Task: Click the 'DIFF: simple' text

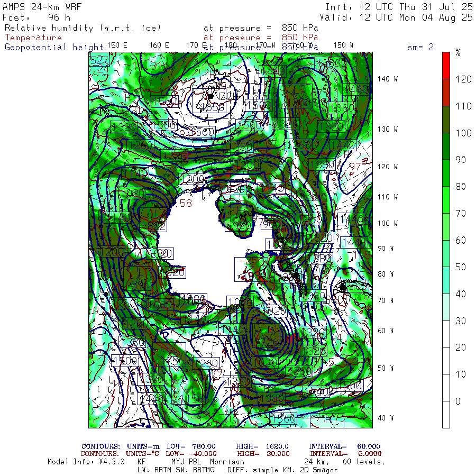Action: 254,470
